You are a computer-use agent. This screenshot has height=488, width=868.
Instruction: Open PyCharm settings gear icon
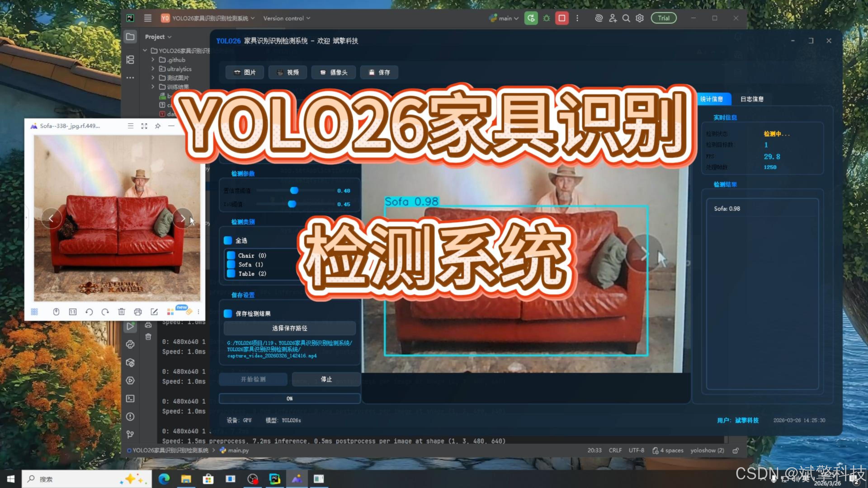point(639,18)
